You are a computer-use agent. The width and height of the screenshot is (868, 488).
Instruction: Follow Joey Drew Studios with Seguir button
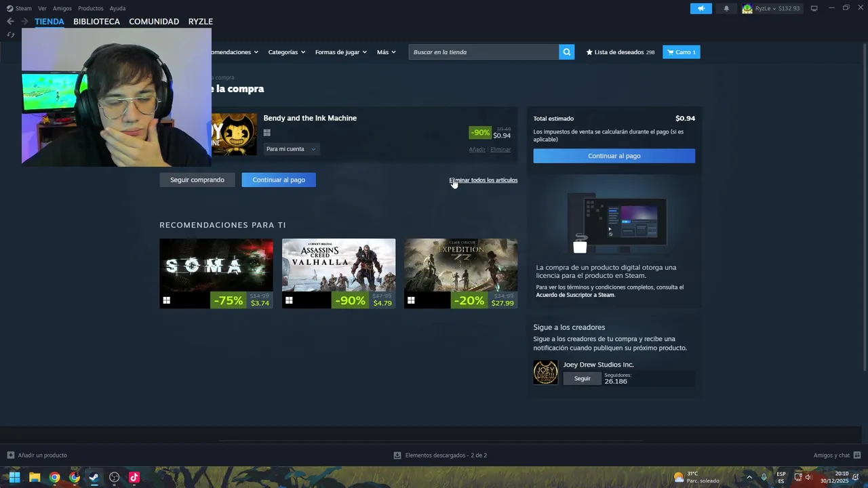coord(583,378)
